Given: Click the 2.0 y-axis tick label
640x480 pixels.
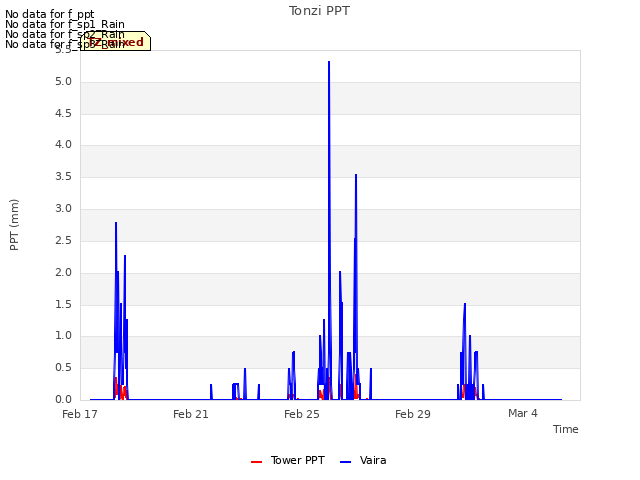Looking at the screenshot, I should 63,273.
